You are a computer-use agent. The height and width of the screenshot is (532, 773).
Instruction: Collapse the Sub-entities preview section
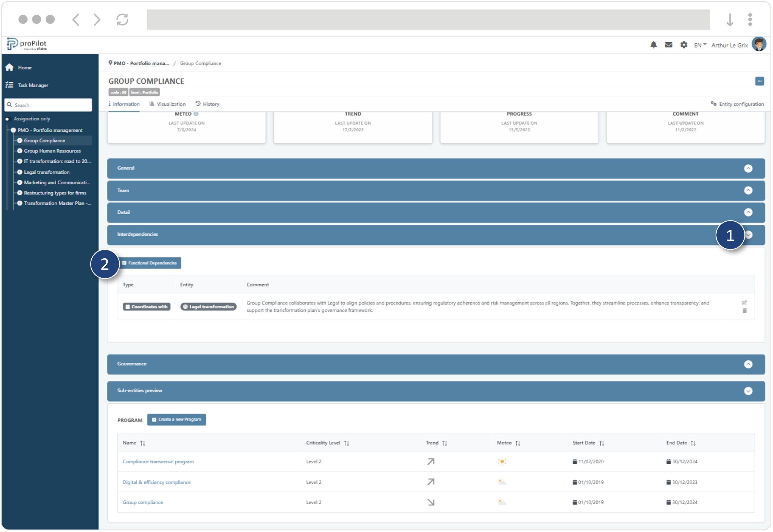click(748, 391)
